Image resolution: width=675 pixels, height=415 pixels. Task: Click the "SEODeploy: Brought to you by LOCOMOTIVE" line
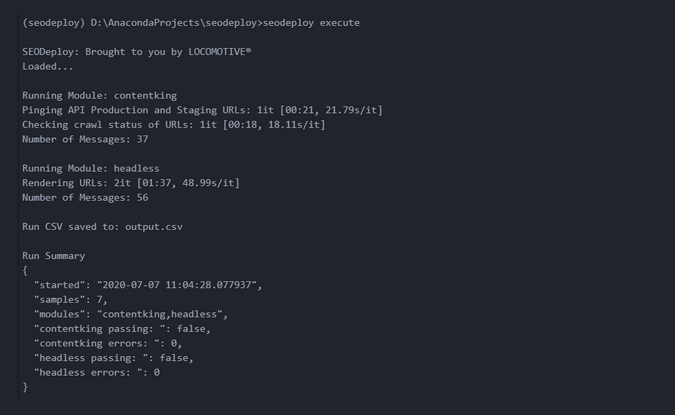135,51
